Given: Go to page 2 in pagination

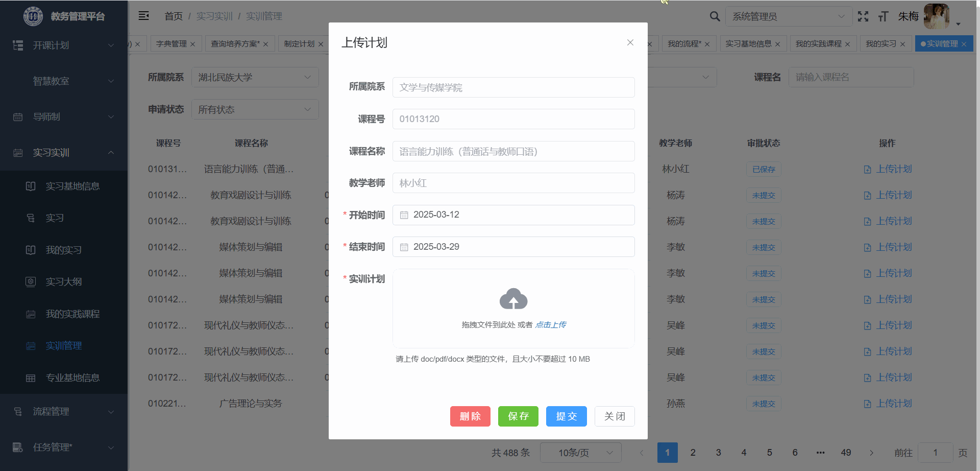Looking at the screenshot, I should point(693,453).
